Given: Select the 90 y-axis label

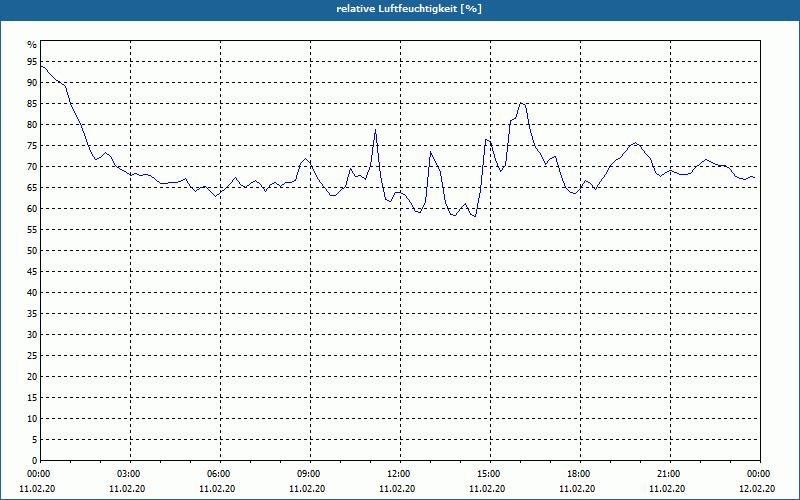Looking at the screenshot, I should pos(32,83).
